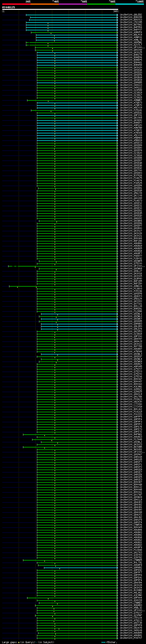Click the purple ~60% identity legend segment
This screenshot has height=644, width=146.
pyautogui.click(x=73, y=4)
